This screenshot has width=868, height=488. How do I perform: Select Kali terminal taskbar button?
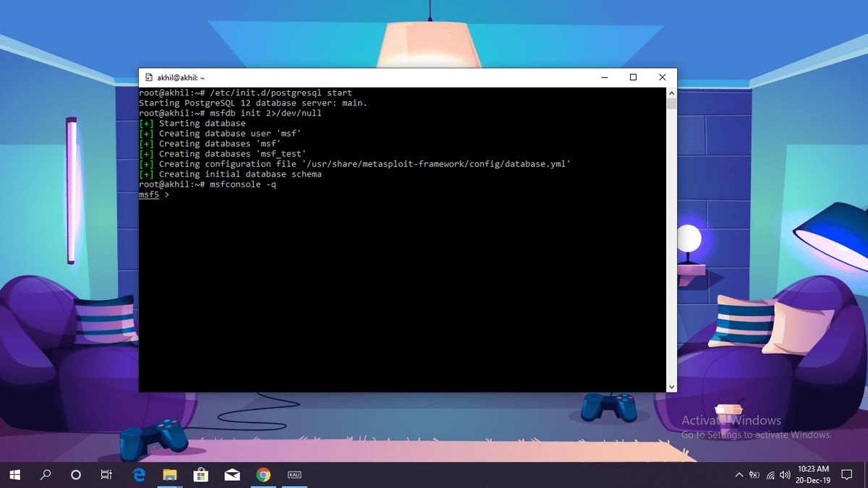pyautogui.click(x=294, y=475)
